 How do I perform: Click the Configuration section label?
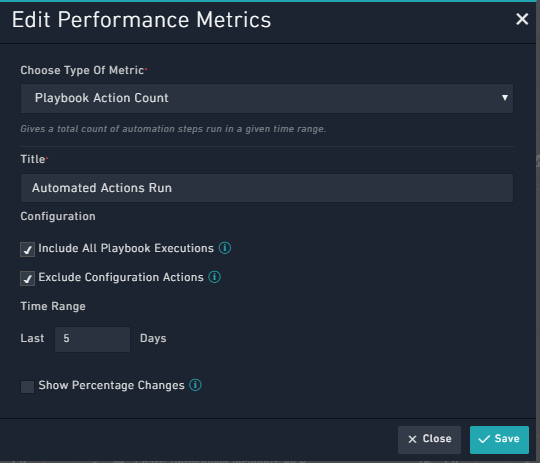(58, 216)
